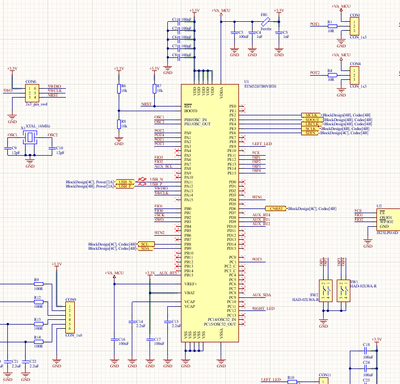Select resistor R6 10k

[x=119, y=88]
